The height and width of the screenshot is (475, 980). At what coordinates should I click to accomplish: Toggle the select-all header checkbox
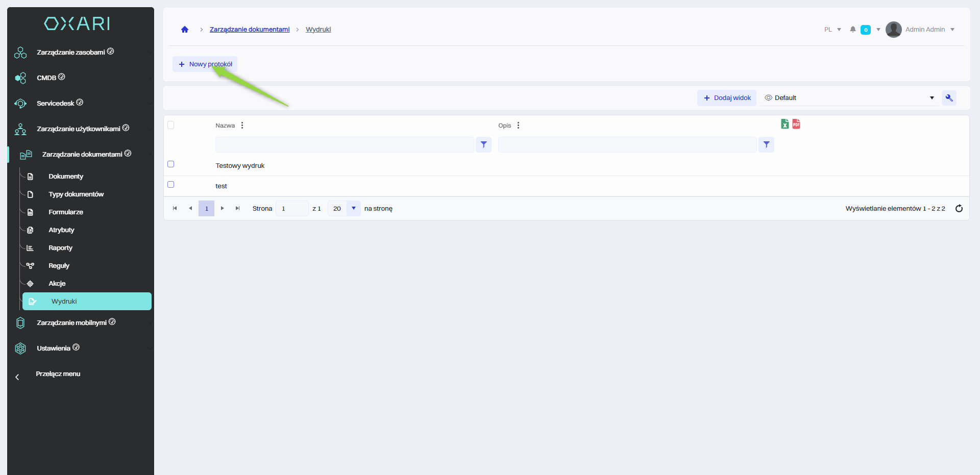point(171,126)
